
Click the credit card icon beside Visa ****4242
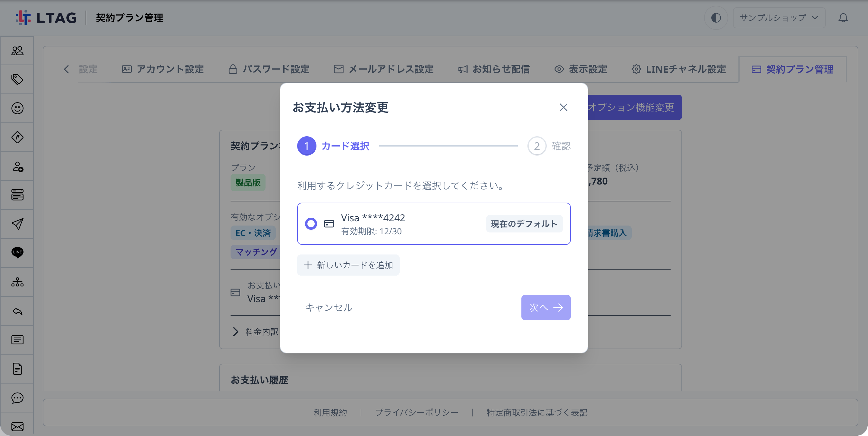(x=329, y=223)
